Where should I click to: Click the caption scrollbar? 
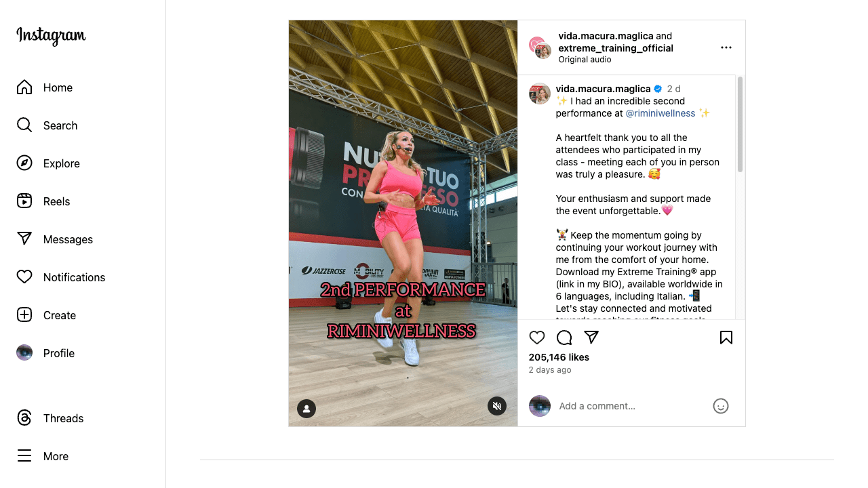[x=740, y=124]
